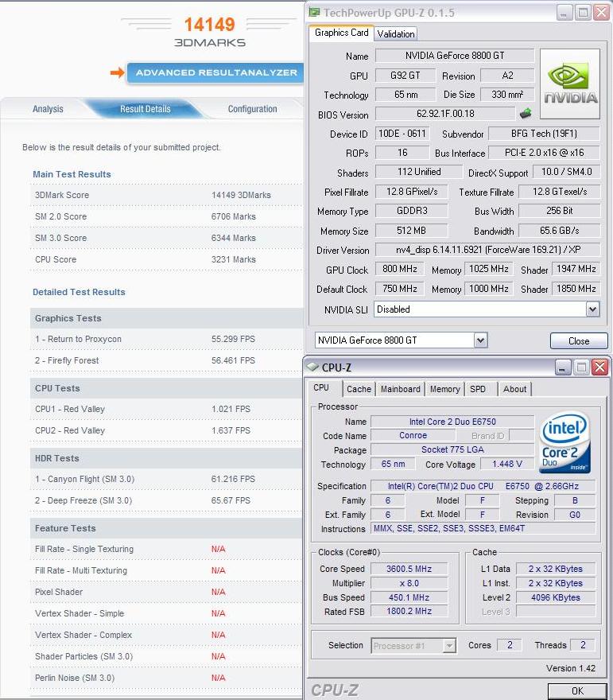Click the Instructions field listing MMX, SSE
Image resolution: width=613 pixels, height=700 pixels.
coord(483,528)
